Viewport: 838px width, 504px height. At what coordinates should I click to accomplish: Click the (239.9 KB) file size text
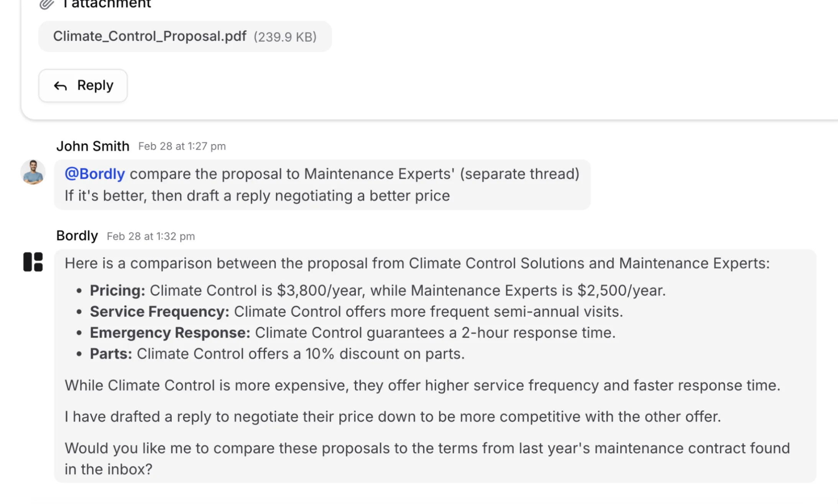point(285,37)
